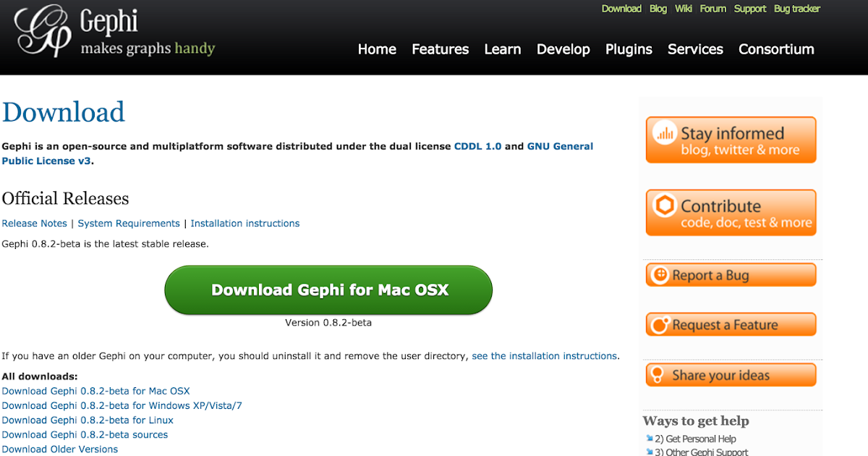Open GNU General Public License v3 link
This screenshot has height=456, width=868.
pos(297,153)
